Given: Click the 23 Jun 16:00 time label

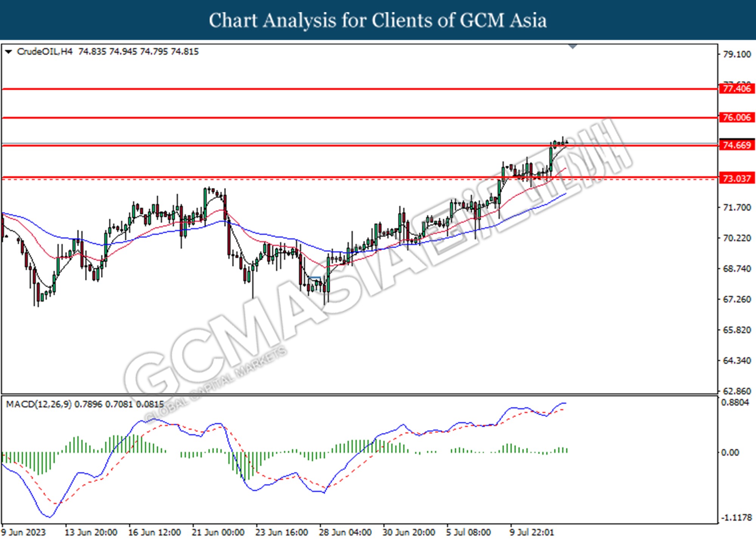Looking at the screenshot, I should pyautogui.click(x=281, y=532).
